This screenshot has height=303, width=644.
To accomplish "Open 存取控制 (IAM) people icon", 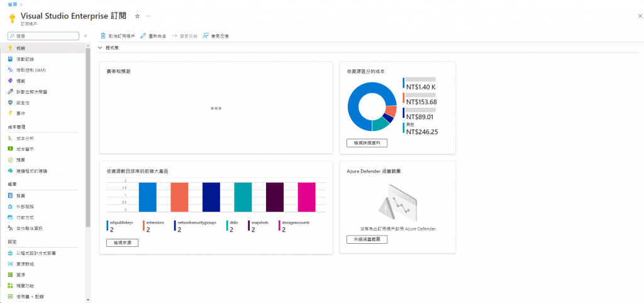I will point(10,70).
